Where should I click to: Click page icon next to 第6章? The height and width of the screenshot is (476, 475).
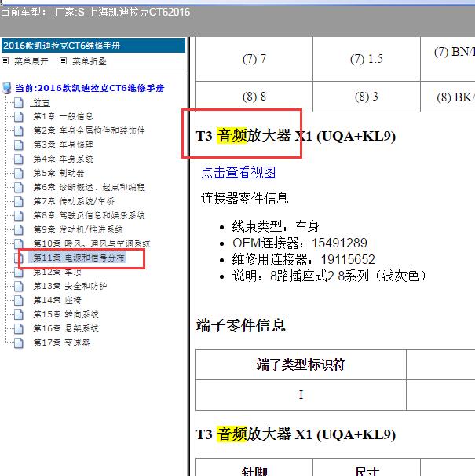19,187
